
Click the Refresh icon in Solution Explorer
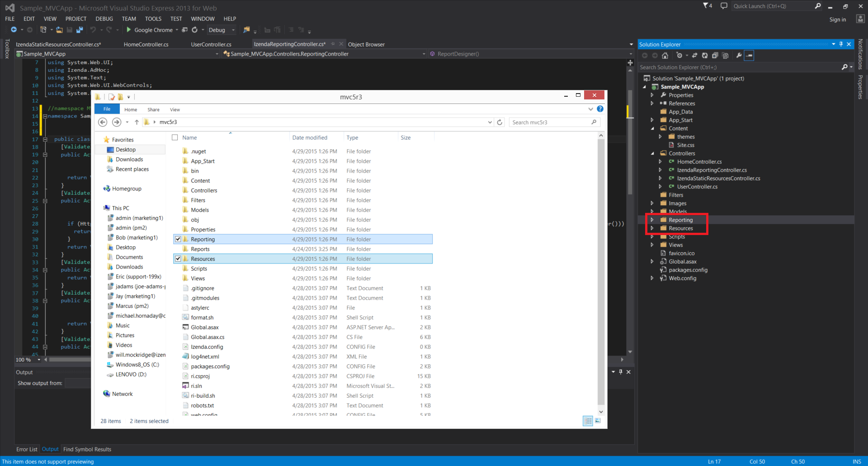(704, 56)
